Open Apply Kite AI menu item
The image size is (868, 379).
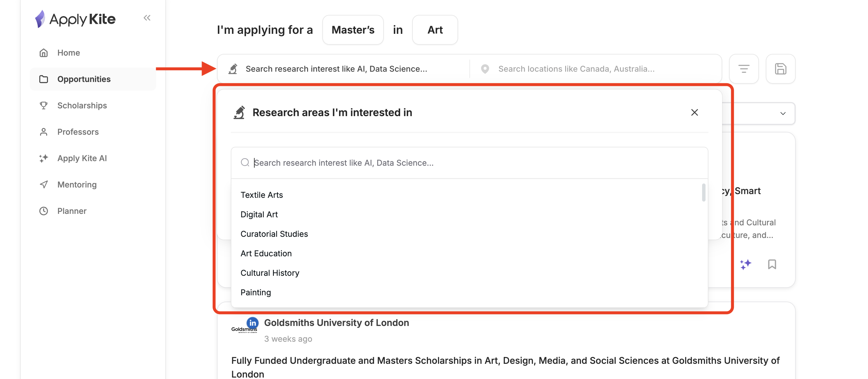(82, 158)
